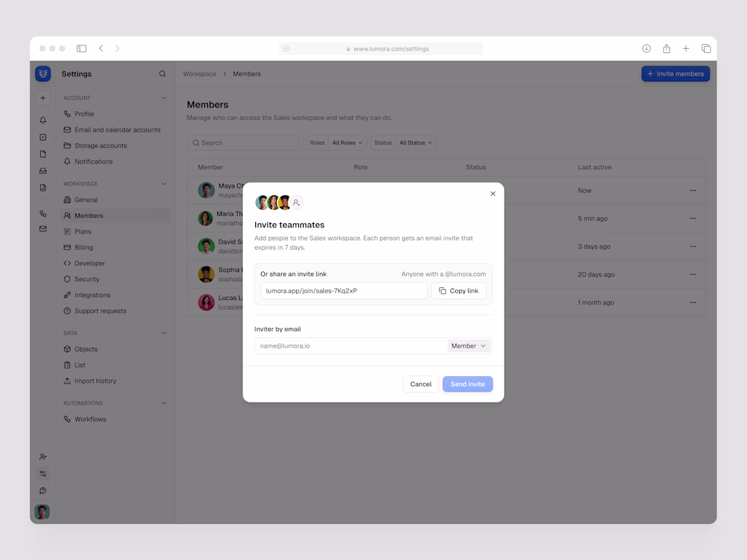Click the Send invite button

tap(468, 384)
